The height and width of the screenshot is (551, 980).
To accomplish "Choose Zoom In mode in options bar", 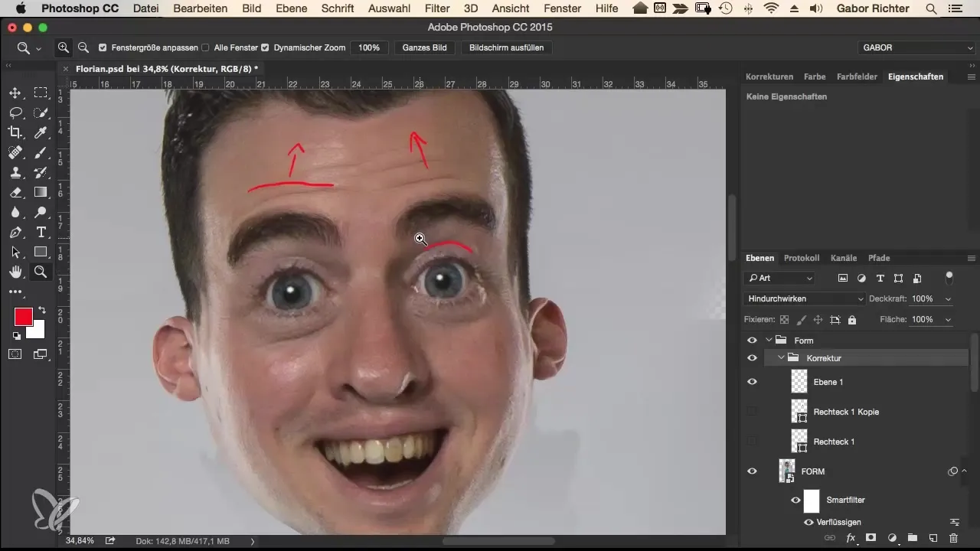I will point(64,47).
